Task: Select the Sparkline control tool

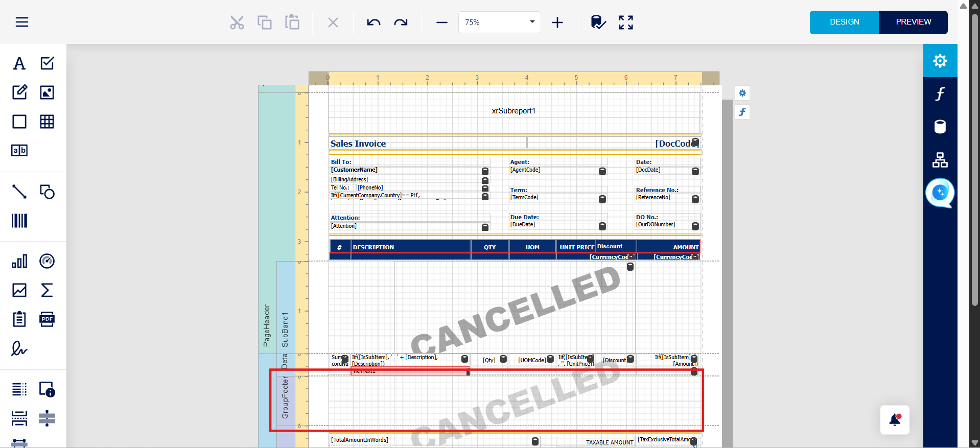Action: pos(19,290)
